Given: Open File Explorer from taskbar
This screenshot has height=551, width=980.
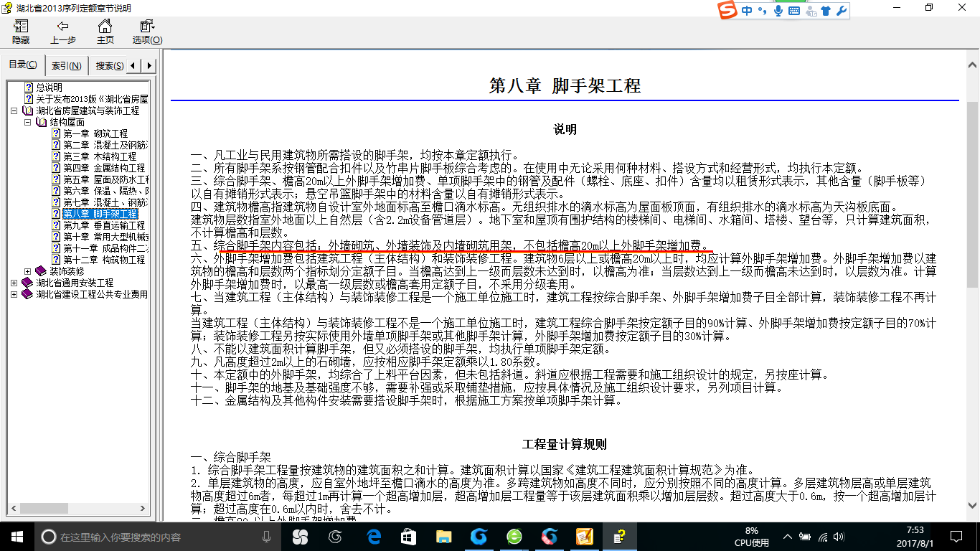Looking at the screenshot, I should pyautogui.click(x=444, y=537).
